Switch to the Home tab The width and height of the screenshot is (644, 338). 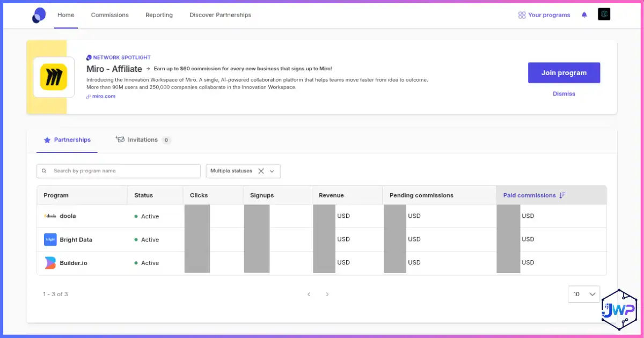(66, 15)
